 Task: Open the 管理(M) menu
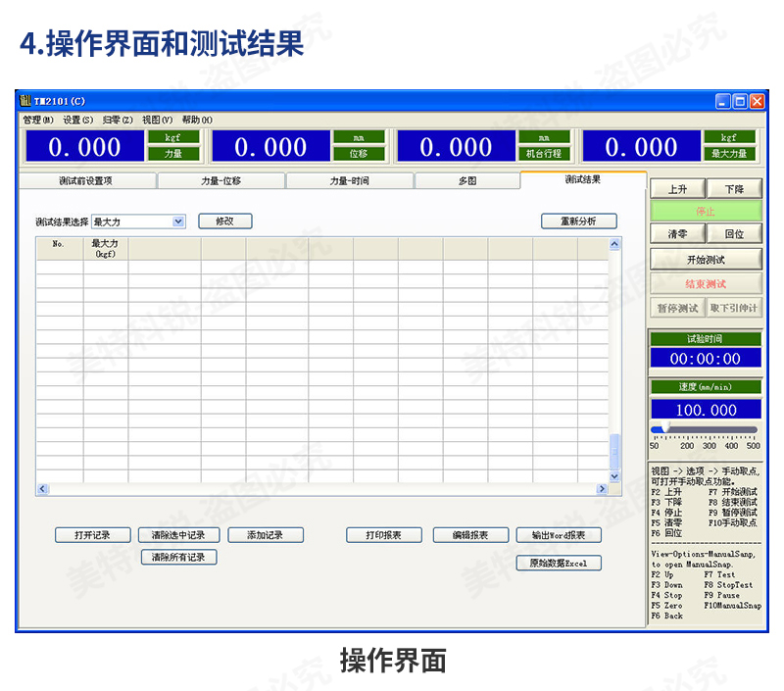(x=39, y=119)
